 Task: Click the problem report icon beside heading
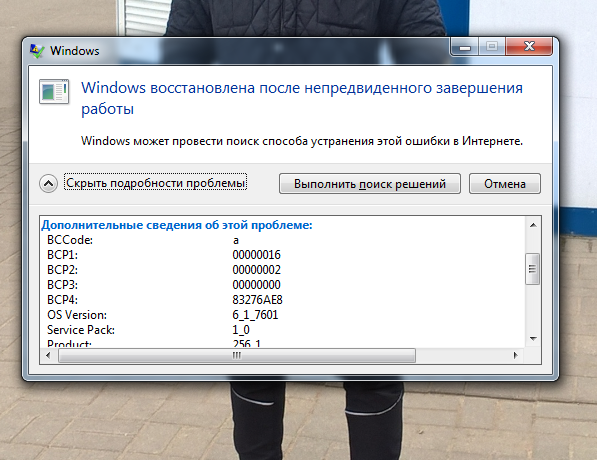pos(54,92)
